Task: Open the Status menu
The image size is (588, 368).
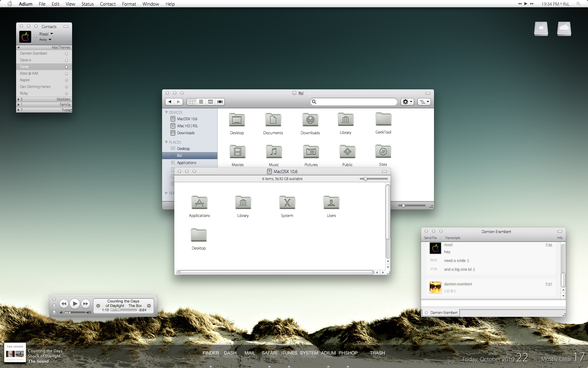Action: point(87,4)
